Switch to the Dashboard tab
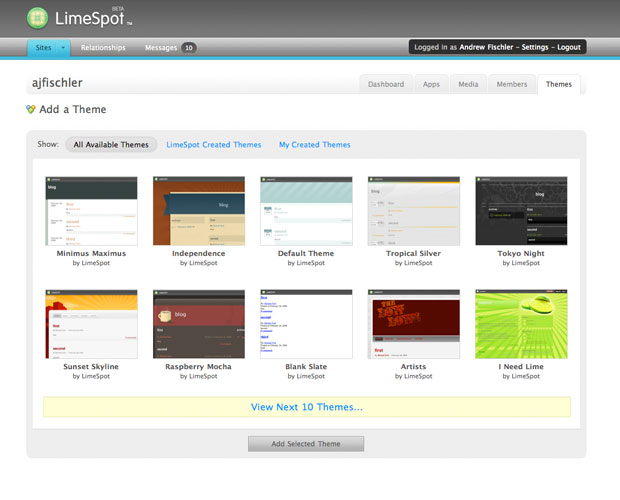620x500 pixels. [386, 84]
